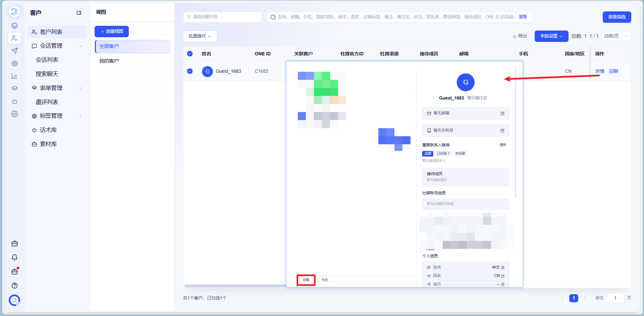The width and height of the screenshot is (644, 316).
Task: Open the paper plane send icon
Action: click(x=14, y=51)
